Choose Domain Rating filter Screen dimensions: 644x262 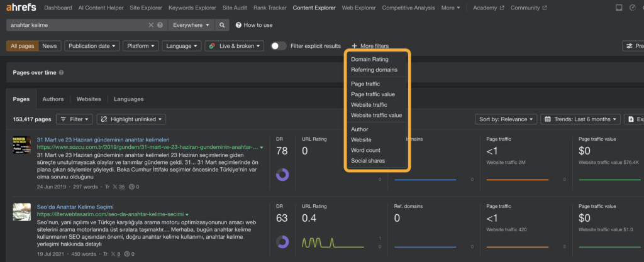(x=370, y=59)
